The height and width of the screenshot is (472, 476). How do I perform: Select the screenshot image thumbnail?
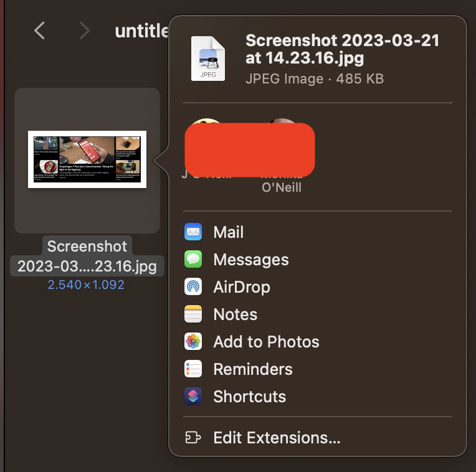coord(87,159)
